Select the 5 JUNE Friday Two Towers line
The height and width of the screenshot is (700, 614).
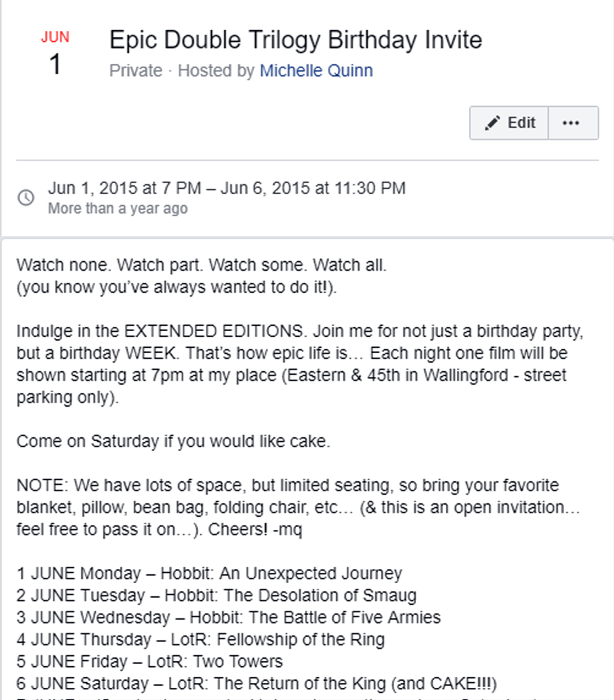pyautogui.click(x=149, y=662)
